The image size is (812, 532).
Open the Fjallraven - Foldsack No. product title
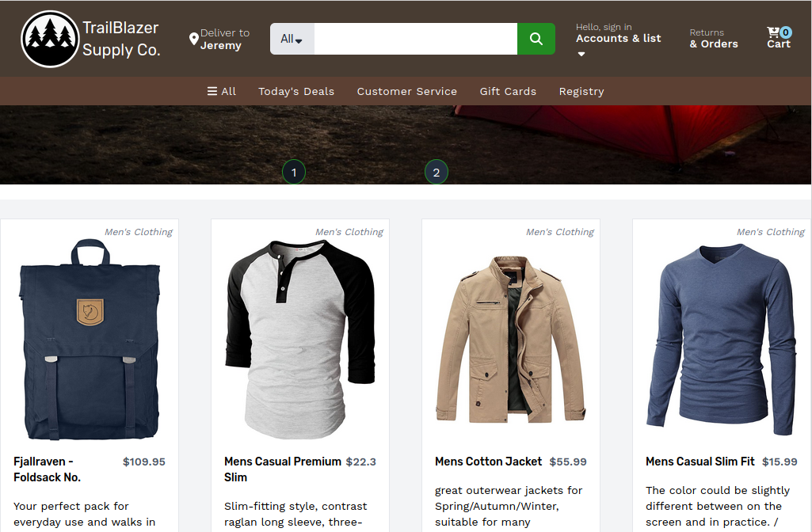47,469
